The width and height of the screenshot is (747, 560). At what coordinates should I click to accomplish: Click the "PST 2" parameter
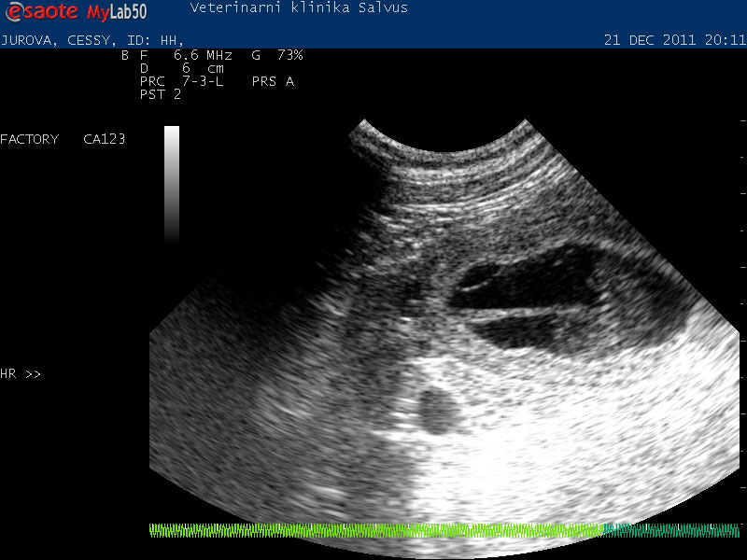click(x=161, y=94)
